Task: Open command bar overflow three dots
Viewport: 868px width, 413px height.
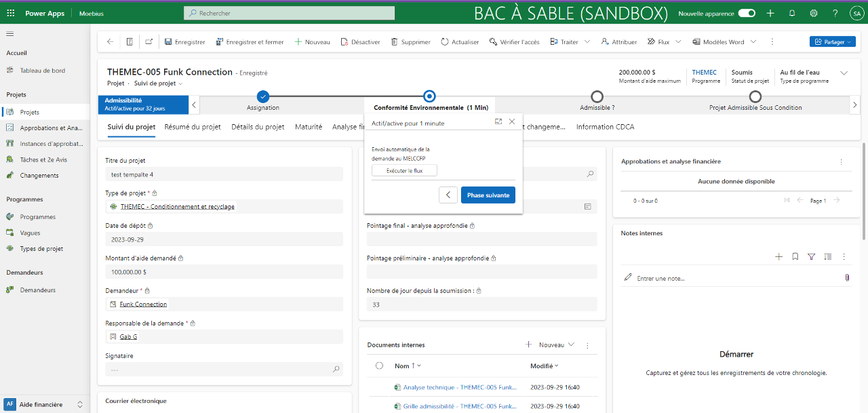Action: pos(772,42)
